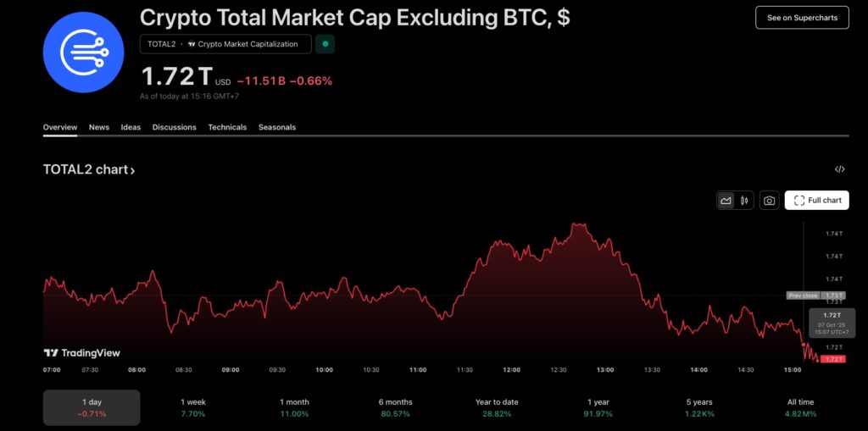This screenshot has width=868, height=431.
Task: Click the green market status indicator
Action: 325,44
